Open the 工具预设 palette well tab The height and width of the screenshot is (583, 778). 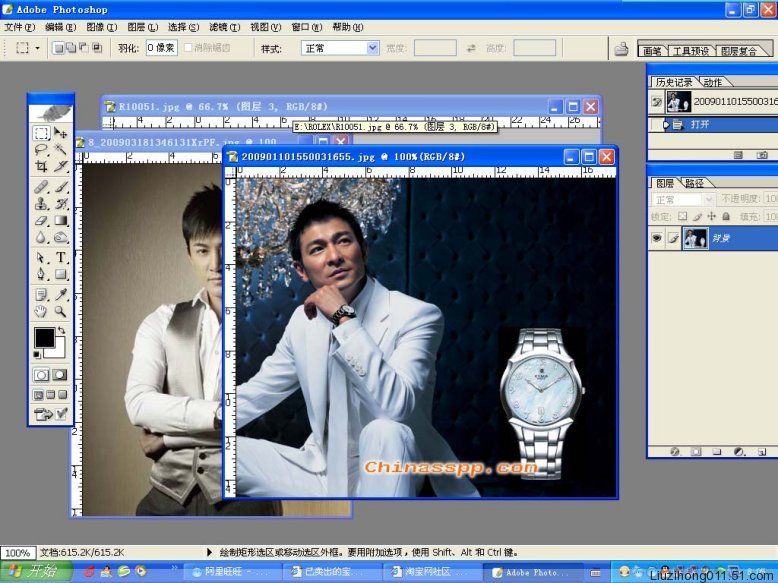pos(691,51)
